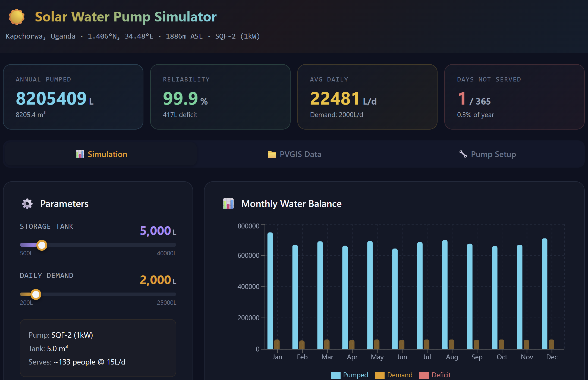The width and height of the screenshot is (588, 380).
Task: Click the chart icon beside Monthly Water Balance
Action: click(x=228, y=204)
